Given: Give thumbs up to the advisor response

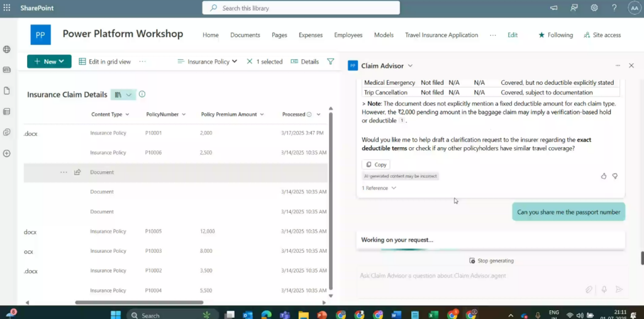Looking at the screenshot, I should tap(603, 176).
